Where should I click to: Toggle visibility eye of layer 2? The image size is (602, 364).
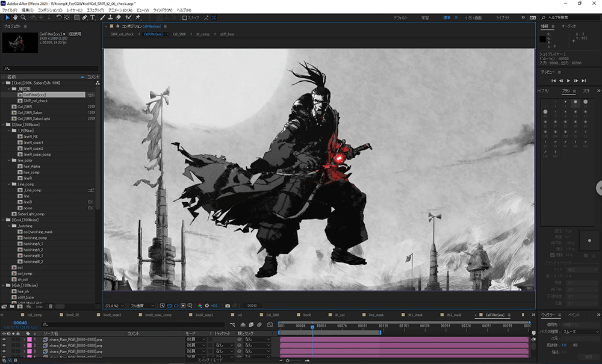click(x=4, y=345)
